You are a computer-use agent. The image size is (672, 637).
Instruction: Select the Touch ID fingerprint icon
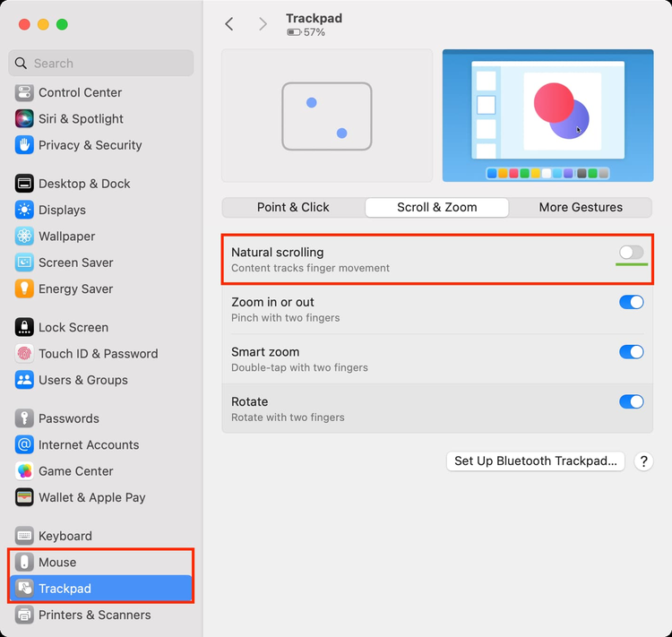click(x=24, y=354)
